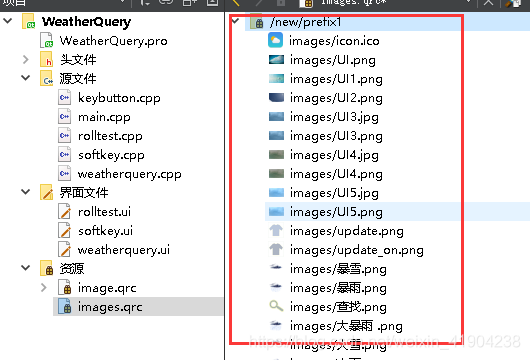The height and width of the screenshot is (360, 530).
Task: Click the 头文件 headers folder icon
Action: click(46, 59)
